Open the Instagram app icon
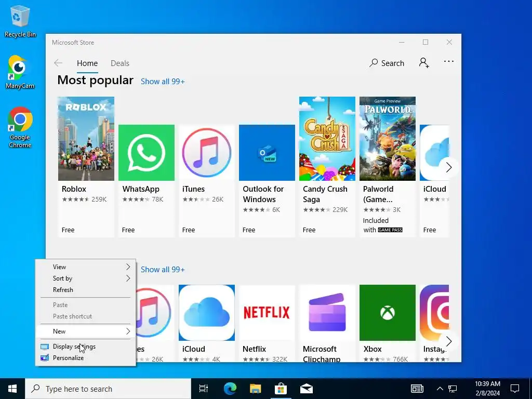Image resolution: width=532 pixels, height=399 pixels. click(434, 312)
